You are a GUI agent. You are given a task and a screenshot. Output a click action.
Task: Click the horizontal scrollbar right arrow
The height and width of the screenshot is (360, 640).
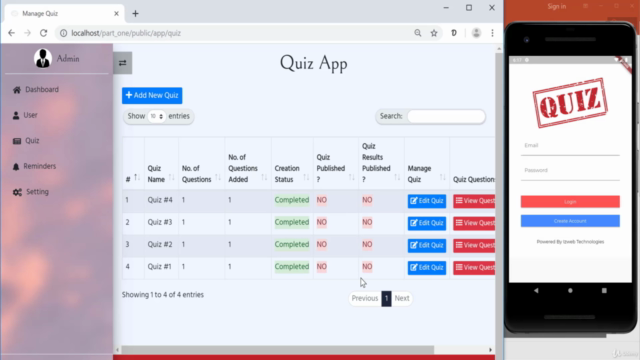(x=490, y=350)
